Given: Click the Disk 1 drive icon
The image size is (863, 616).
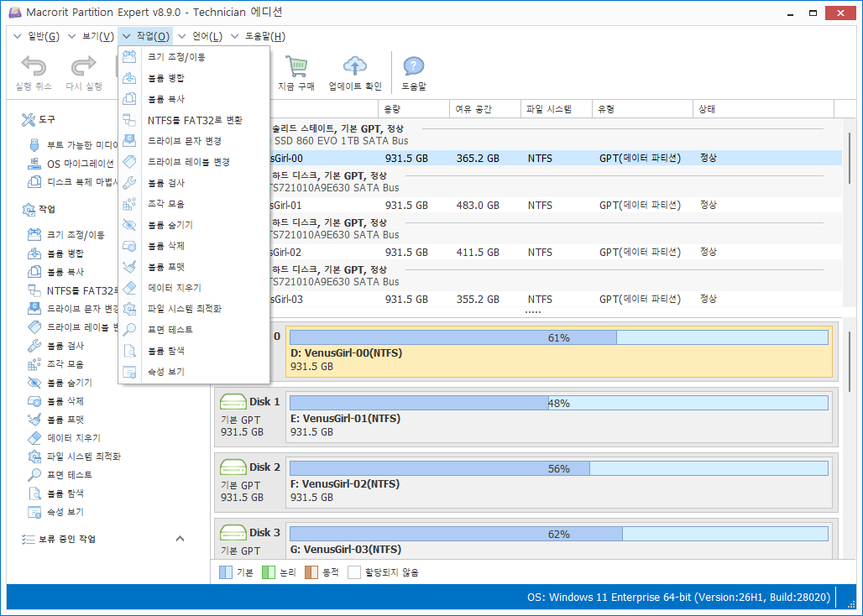Looking at the screenshot, I should pos(233,402).
